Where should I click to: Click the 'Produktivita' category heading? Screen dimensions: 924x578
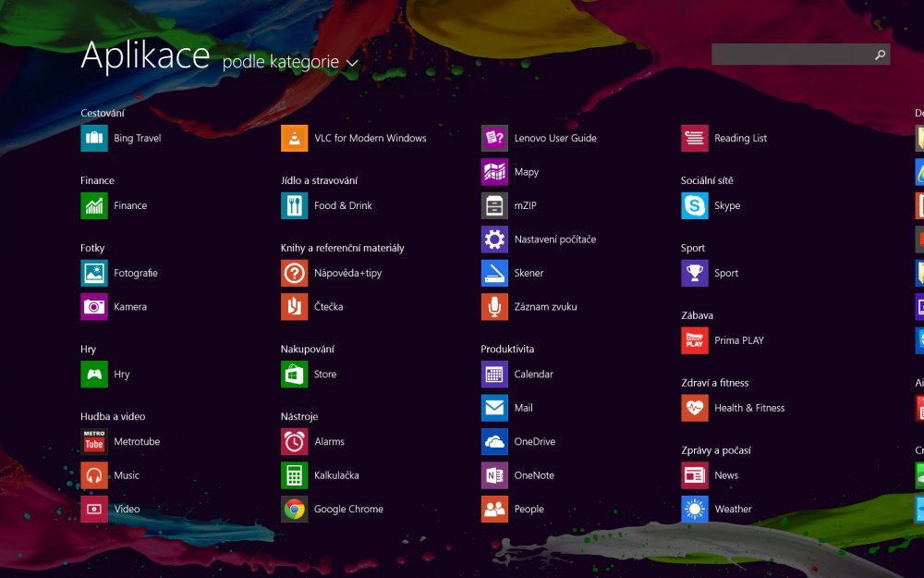pos(507,349)
